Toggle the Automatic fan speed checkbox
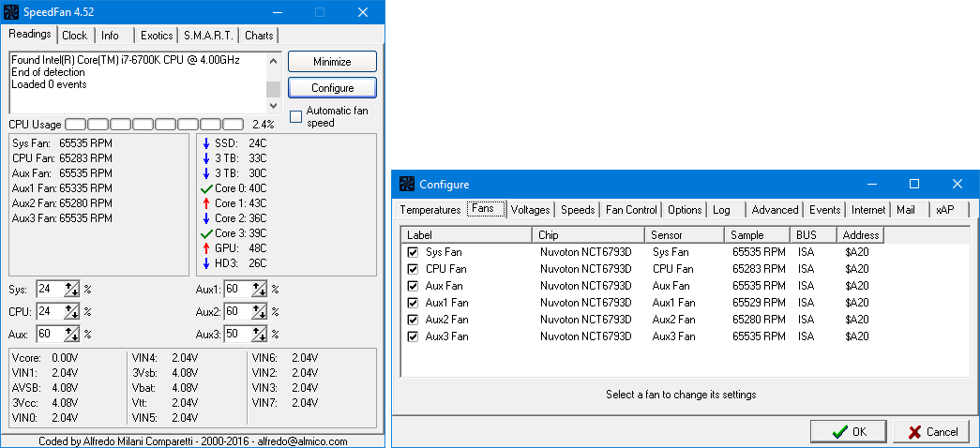The image size is (980, 448). pos(295,117)
